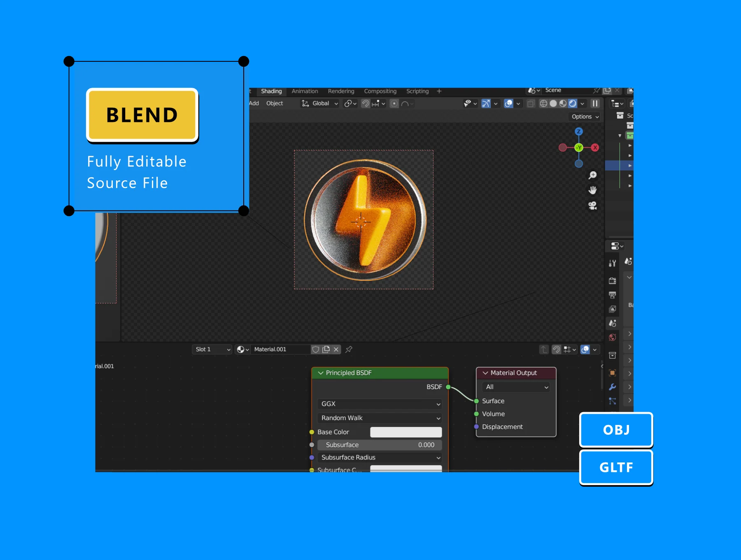Click the Subsurface value slider

tap(380, 445)
